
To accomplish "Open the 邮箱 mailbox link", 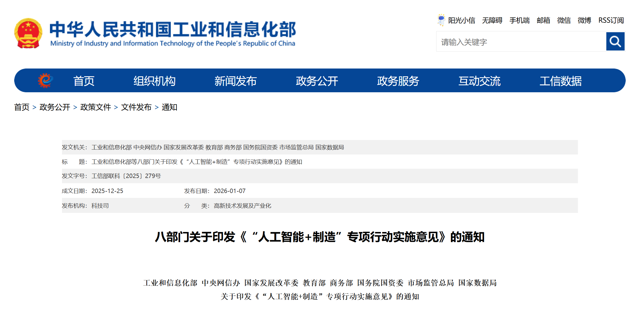I will point(543,20).
